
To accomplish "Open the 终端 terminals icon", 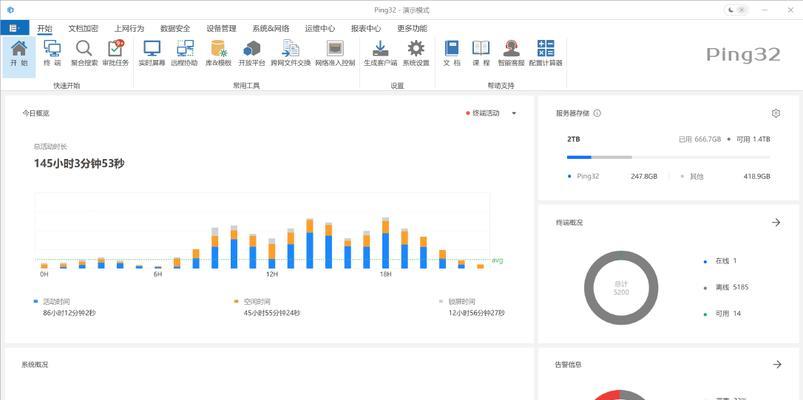I will (52, 53).
